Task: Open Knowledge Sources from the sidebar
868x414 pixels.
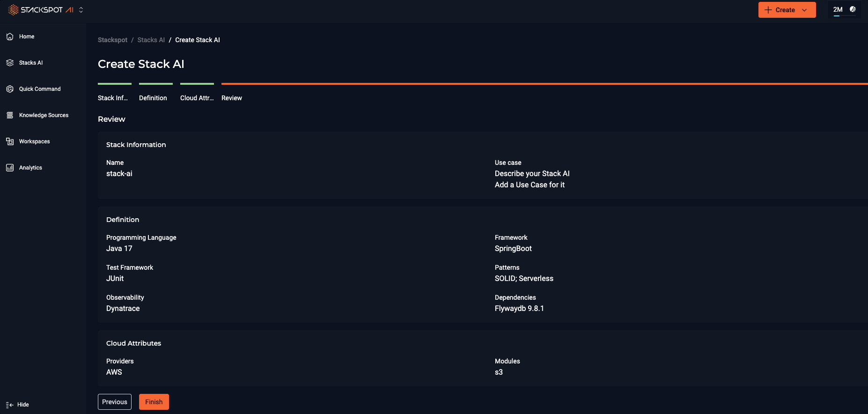Action: click(44, 115)
